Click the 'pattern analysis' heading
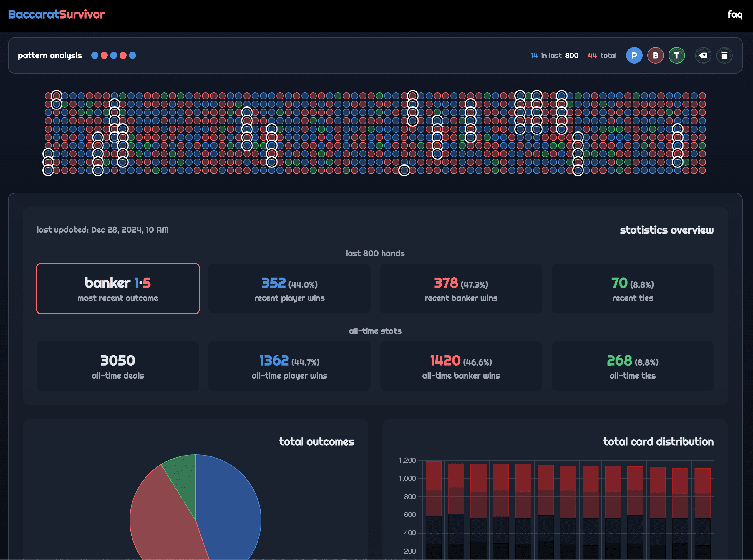 coord(50,55)
